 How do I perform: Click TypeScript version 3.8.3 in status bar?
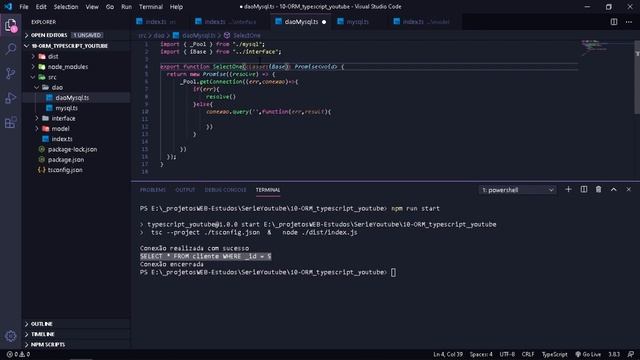pyautogui.click(x=614, y=354)
